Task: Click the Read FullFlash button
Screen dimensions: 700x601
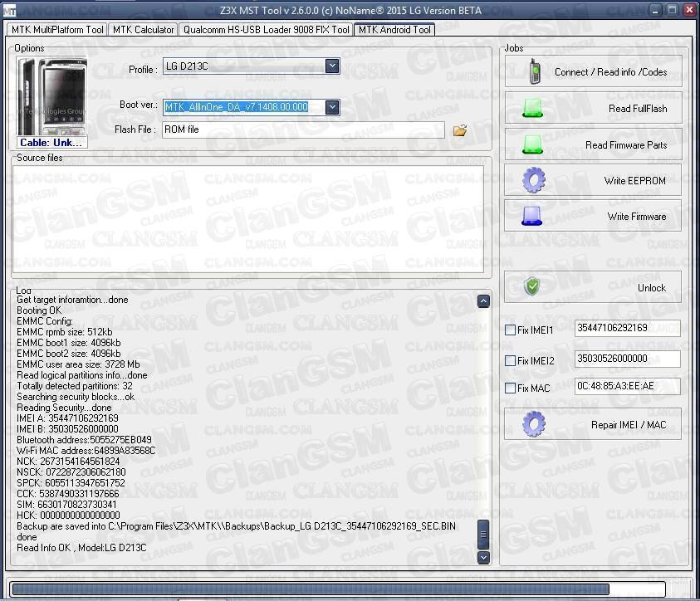Action: 594,108
